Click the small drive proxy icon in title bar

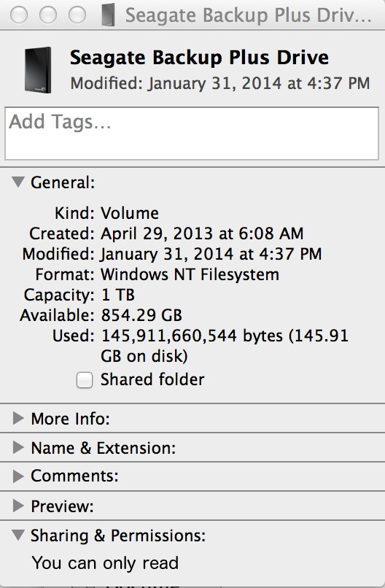[109, 15]
